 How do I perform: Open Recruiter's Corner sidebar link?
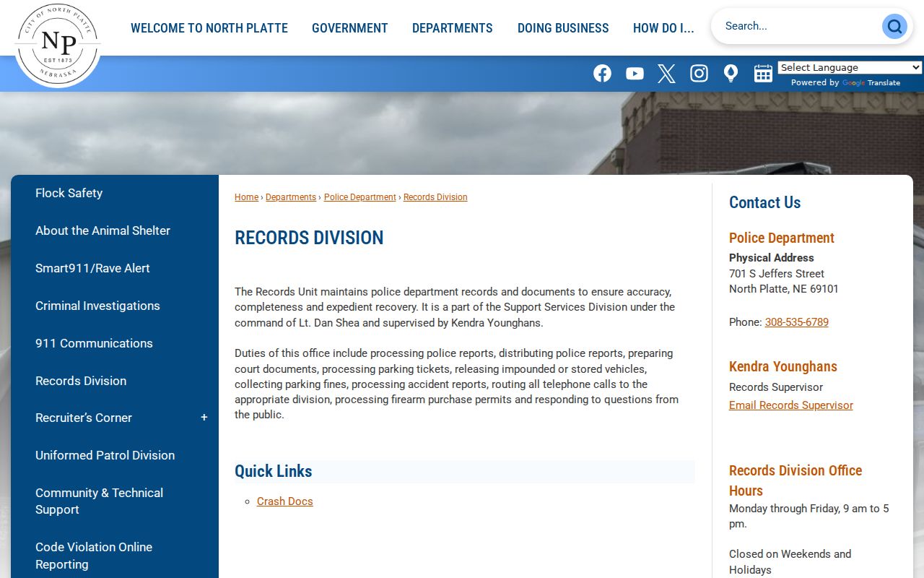(x=84, y=418)
